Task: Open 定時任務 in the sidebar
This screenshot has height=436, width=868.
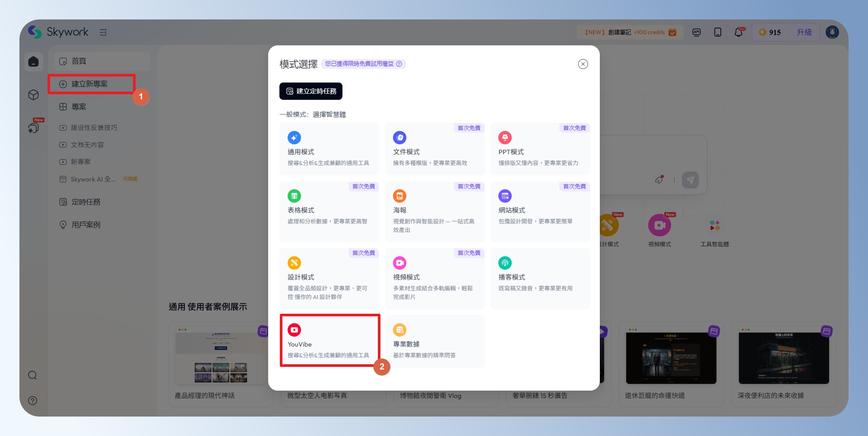Action: [86, 202]
